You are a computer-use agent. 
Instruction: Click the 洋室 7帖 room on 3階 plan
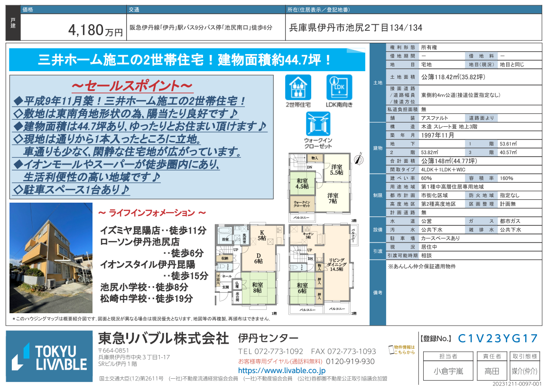point(333,198)
